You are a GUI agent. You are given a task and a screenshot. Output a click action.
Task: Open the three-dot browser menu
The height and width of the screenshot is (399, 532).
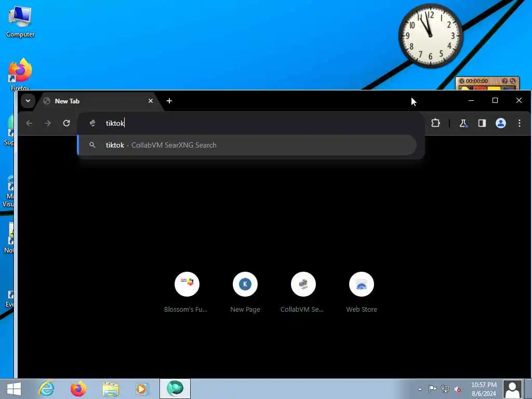pyautogui.click(x=520, y=123)
